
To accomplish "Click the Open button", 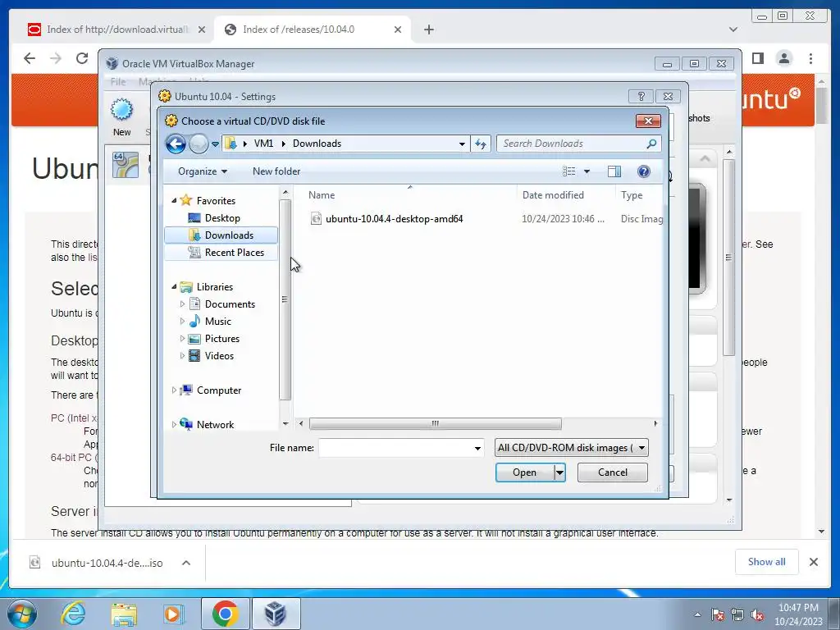I will point(524,472).
